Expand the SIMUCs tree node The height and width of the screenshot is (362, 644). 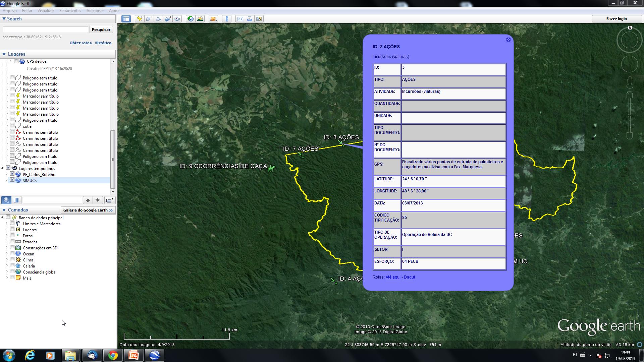(x=6, y=180)
